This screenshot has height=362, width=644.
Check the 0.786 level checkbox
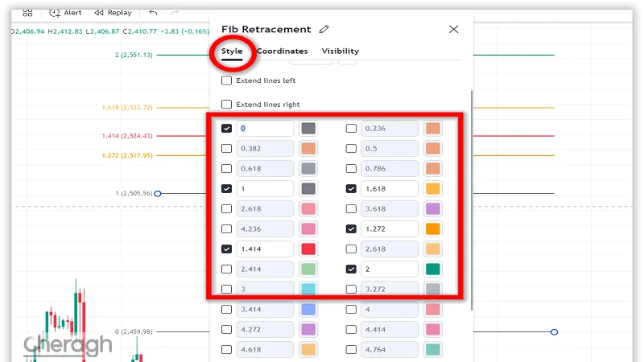(x=351, y=169)
